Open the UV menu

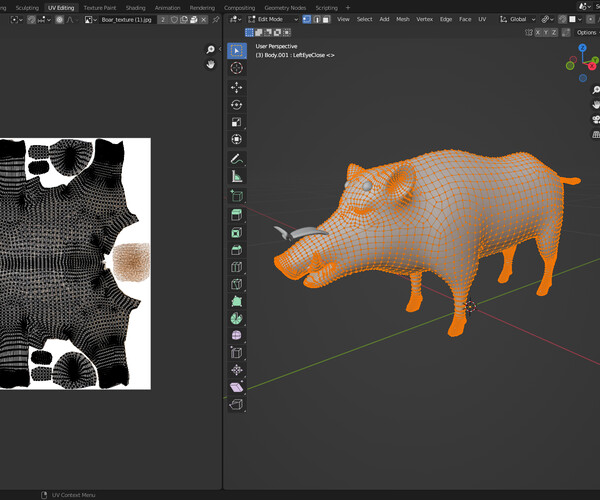coord(482,19)
